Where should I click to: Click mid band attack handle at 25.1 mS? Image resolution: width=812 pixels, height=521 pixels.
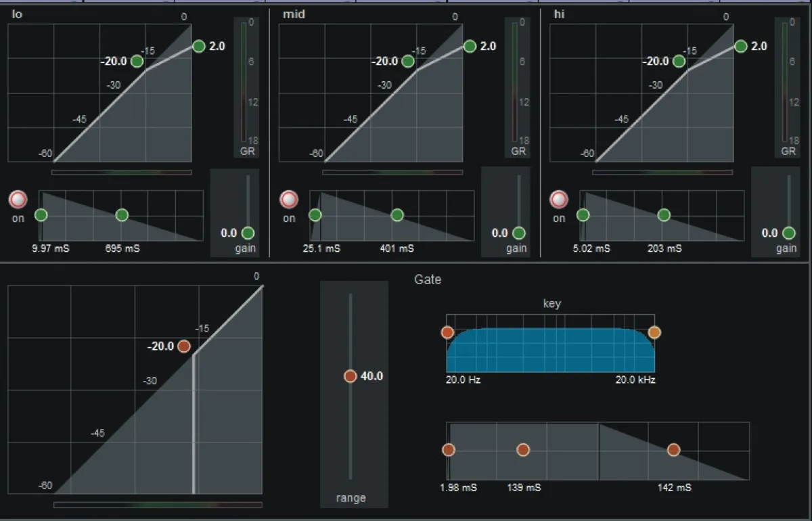pos(315,215)
